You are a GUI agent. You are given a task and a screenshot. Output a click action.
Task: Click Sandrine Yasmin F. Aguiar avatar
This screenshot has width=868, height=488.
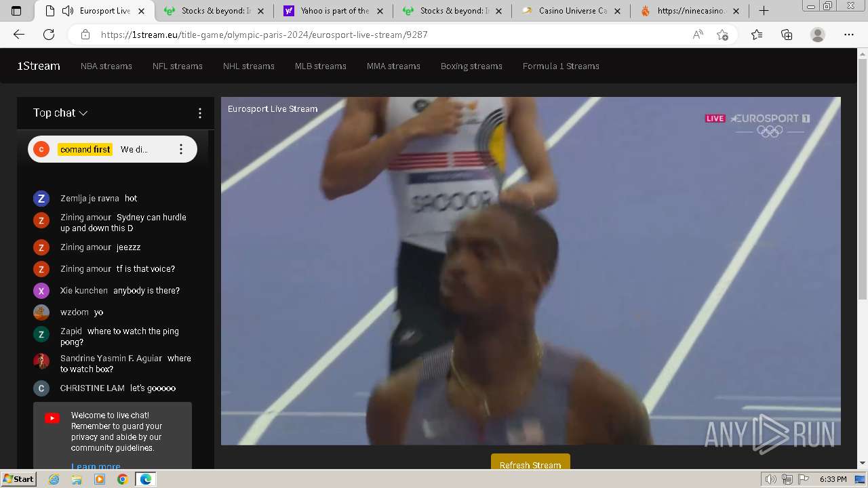pos(41,361)
